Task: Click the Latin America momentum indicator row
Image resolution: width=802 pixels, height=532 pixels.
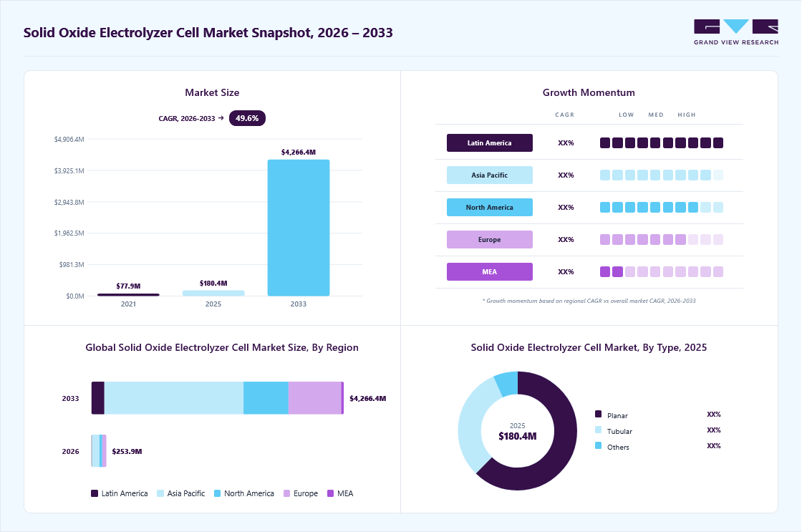Action: pyautogui.click(x=662, y=142)
